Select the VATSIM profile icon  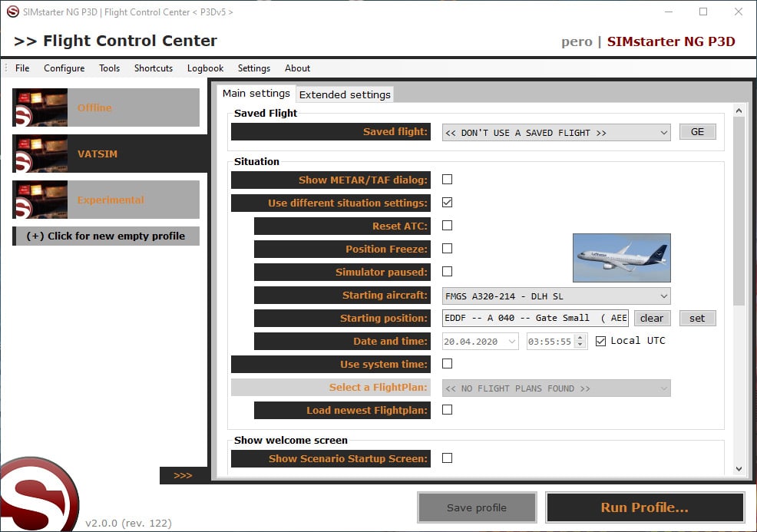coord(40,154)
